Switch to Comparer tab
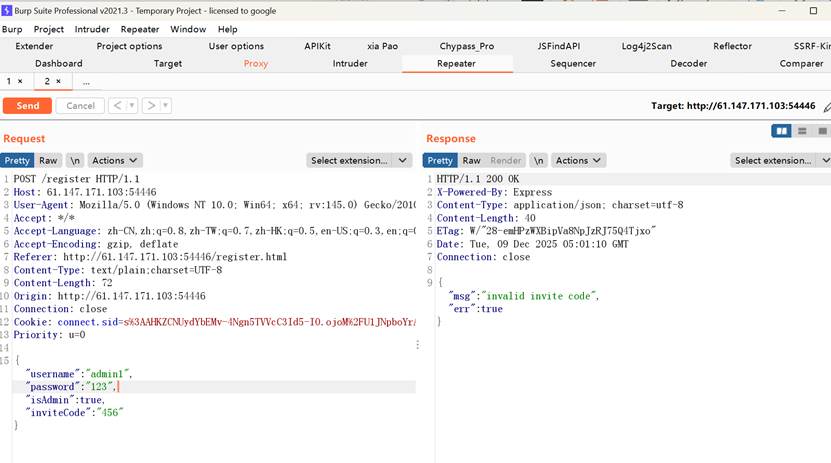Viewport: 831px width, 463px height. [x=801, y=63]
